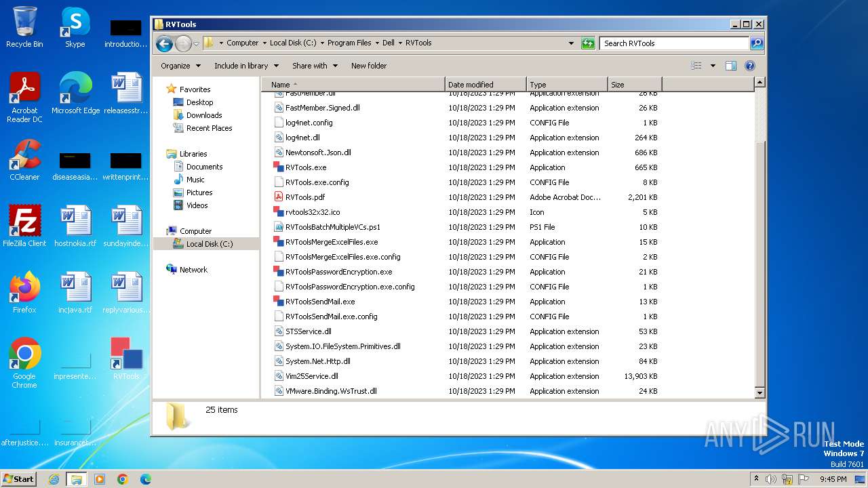Screen dimensions: 868x488
Task: Navigate to Program Files in breadcrumb
Action: tap(349, 43)
